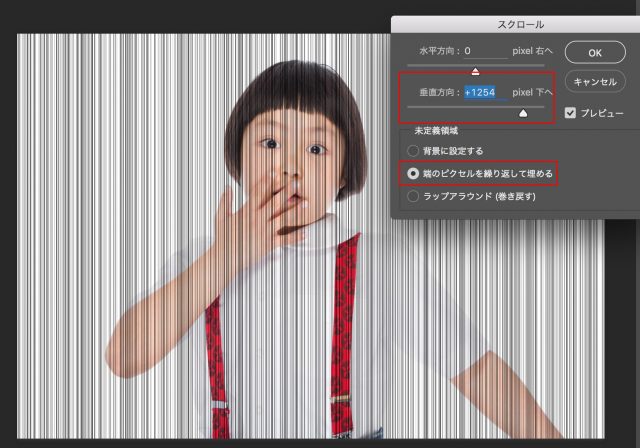
Task: Click the 垂直方向 field showing +1254
Action: click(x=485, y=92)
